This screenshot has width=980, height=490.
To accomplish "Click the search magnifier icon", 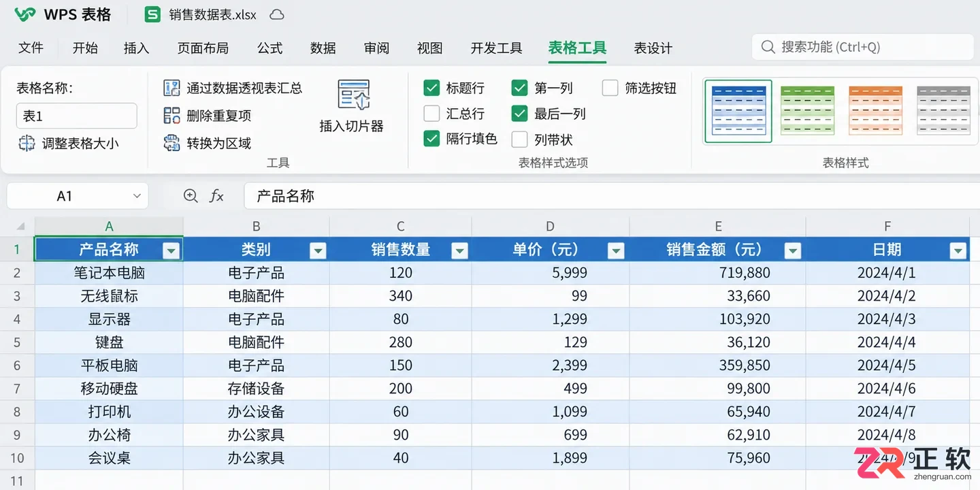I will (x=768, y=47).
